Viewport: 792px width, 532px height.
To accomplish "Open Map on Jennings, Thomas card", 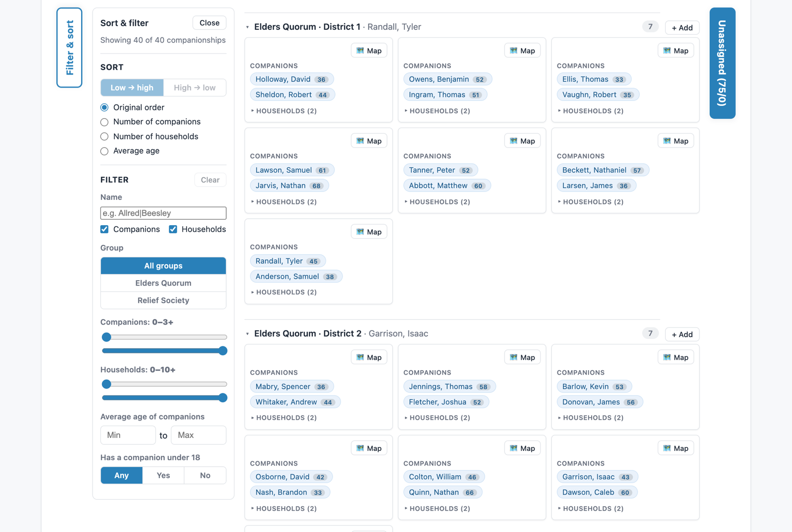I will 522,357.
